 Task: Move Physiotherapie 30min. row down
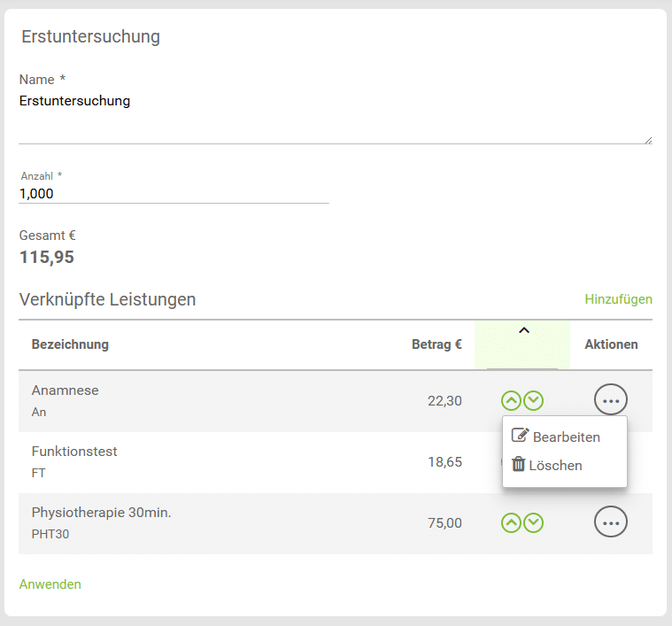pyautogui.click(x=534, y=522)
